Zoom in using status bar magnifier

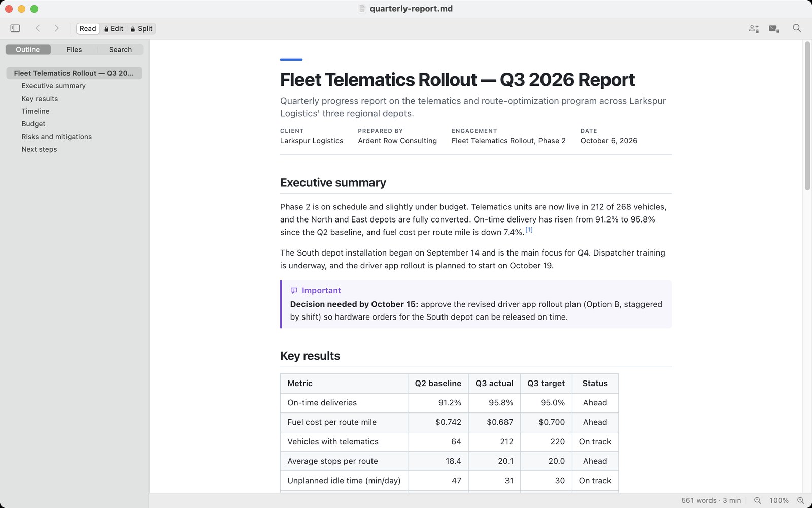coord(801,500)
